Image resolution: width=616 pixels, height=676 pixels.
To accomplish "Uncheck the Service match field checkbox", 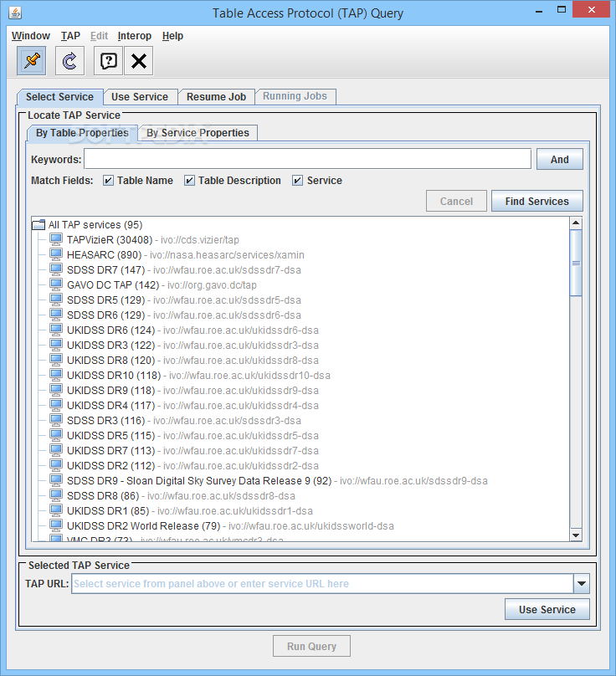I will (x=297, y=180).
